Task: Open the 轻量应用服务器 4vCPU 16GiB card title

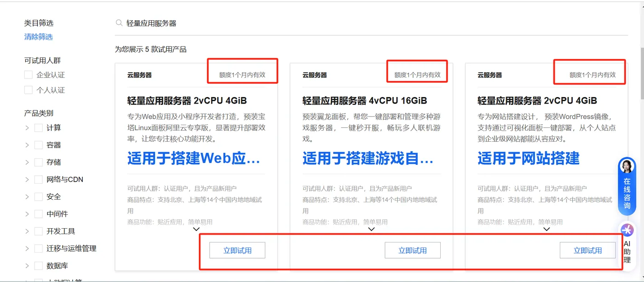Action: tap(365, 101)
